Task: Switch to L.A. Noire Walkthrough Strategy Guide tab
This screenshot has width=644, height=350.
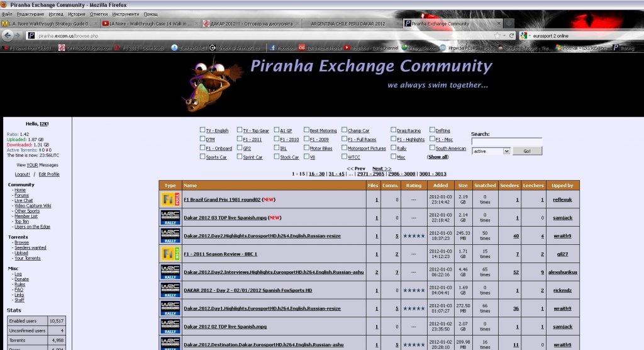Action: pos(50,23)
